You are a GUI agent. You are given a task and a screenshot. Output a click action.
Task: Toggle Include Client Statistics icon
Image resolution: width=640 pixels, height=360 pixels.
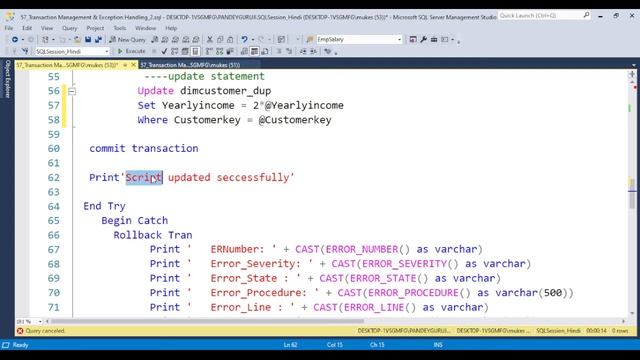tap(230, 51)
